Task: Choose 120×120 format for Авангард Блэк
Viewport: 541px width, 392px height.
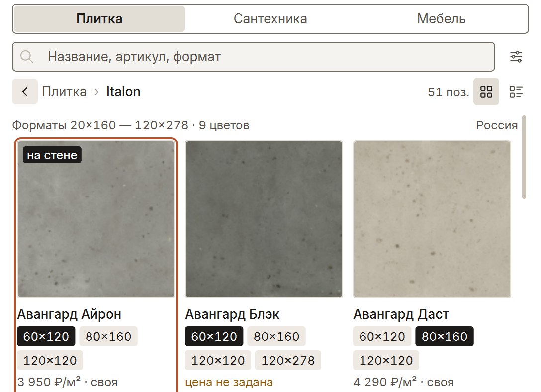Action: pos(218,360)
